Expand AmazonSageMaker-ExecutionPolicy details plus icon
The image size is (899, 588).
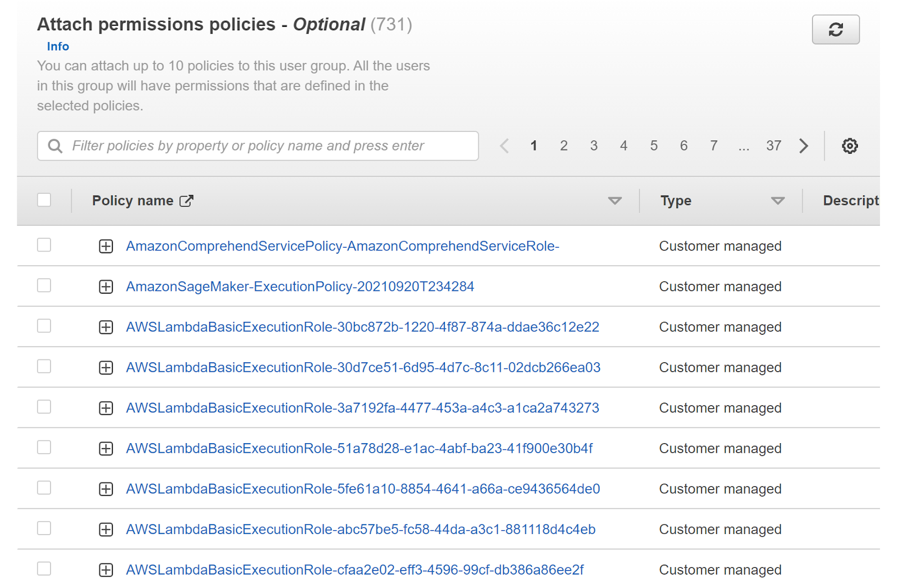106,287
